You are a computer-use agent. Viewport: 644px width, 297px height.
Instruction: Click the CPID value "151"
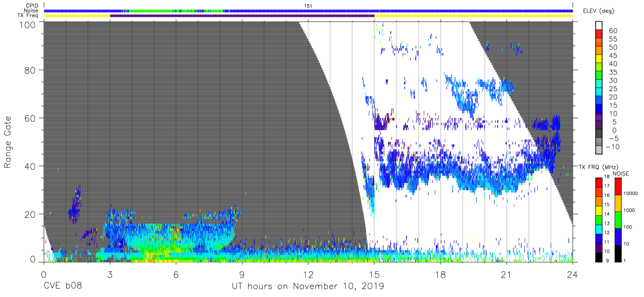(x=308, y=5)
